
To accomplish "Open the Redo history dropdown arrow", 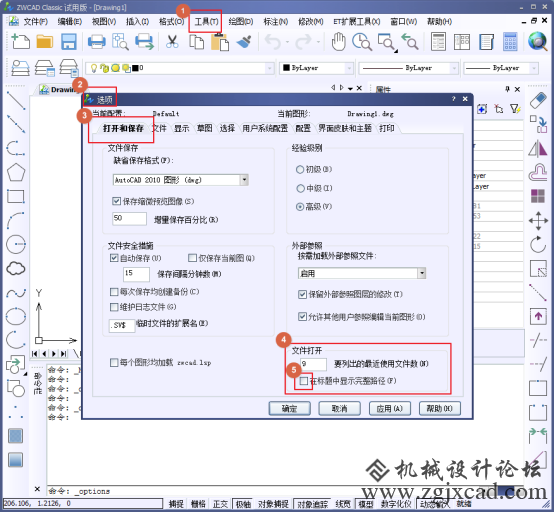I will [x=319, y=42].
